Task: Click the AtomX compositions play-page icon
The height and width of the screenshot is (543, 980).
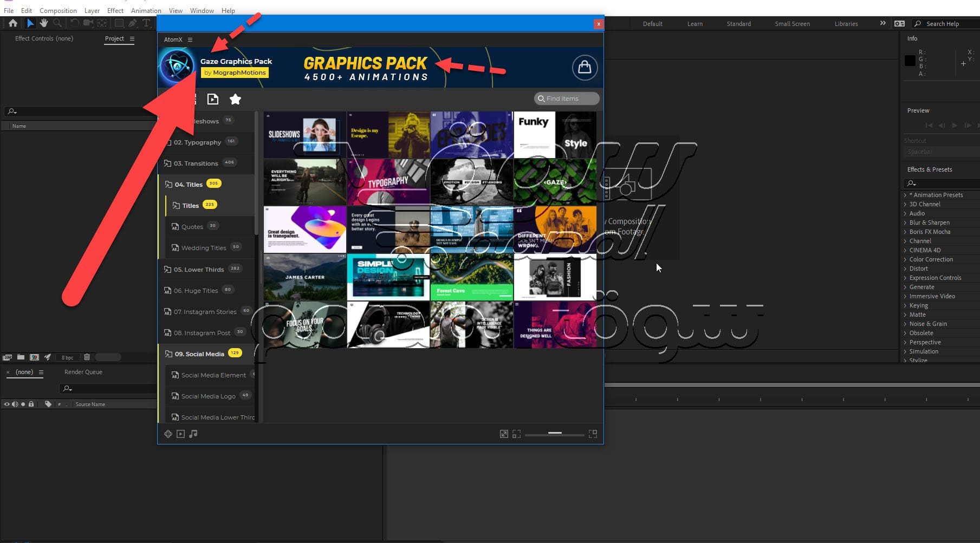Action: (x=213, y=99)
